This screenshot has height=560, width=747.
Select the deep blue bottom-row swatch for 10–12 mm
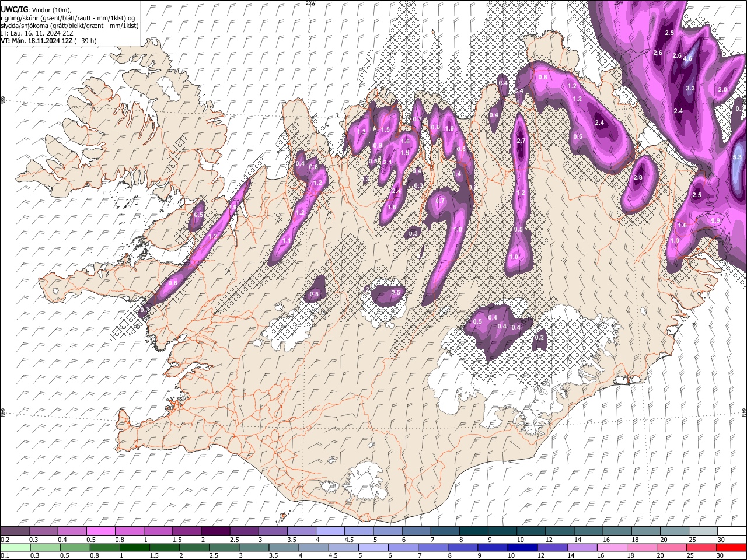(522, 548)
